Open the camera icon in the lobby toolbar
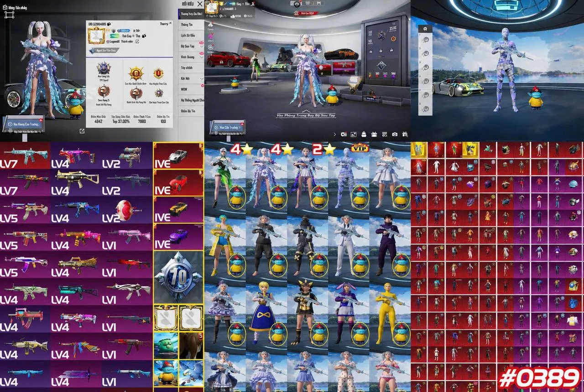 coord(395,134)
